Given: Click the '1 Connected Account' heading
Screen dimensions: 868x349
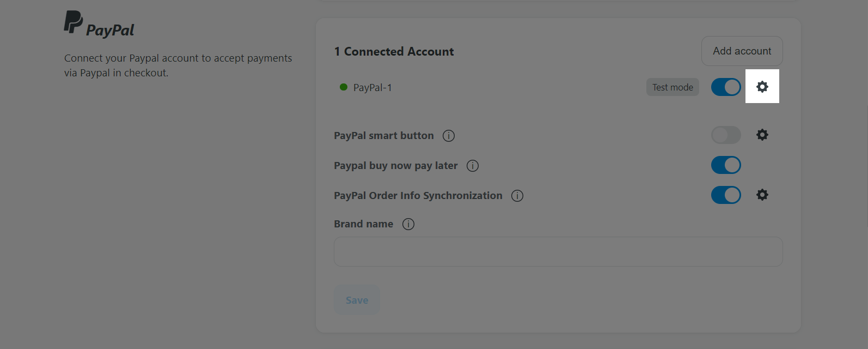Looking at the screenshot, I should (x=394, y=51).
